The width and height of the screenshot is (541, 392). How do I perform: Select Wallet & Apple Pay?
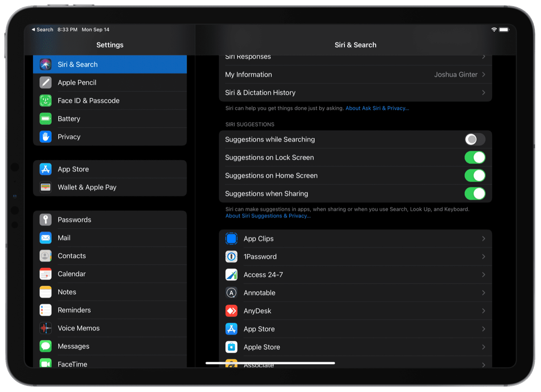pyautogui.click(x=110, y=187)
